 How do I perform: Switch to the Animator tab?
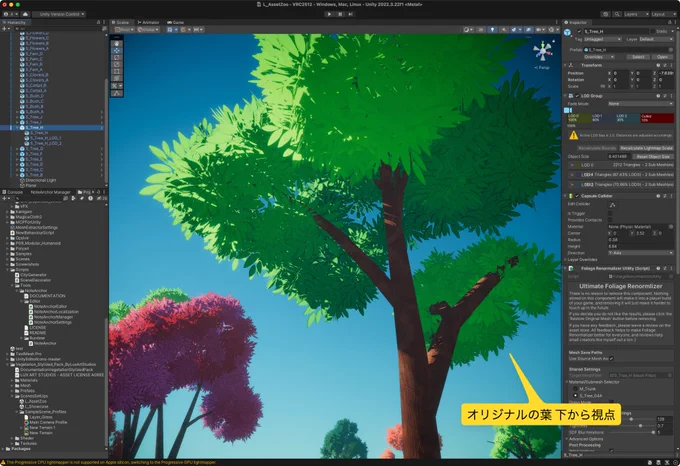(x=149, y=22)
